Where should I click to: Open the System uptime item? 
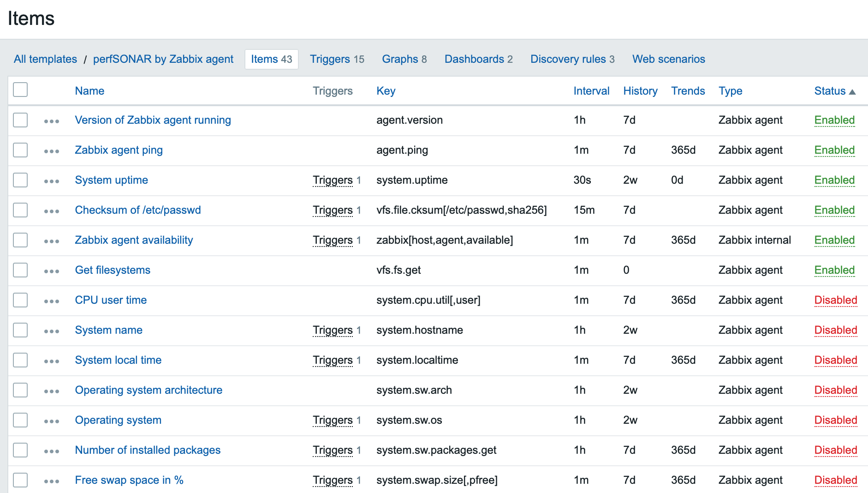[x=112, y=180]
